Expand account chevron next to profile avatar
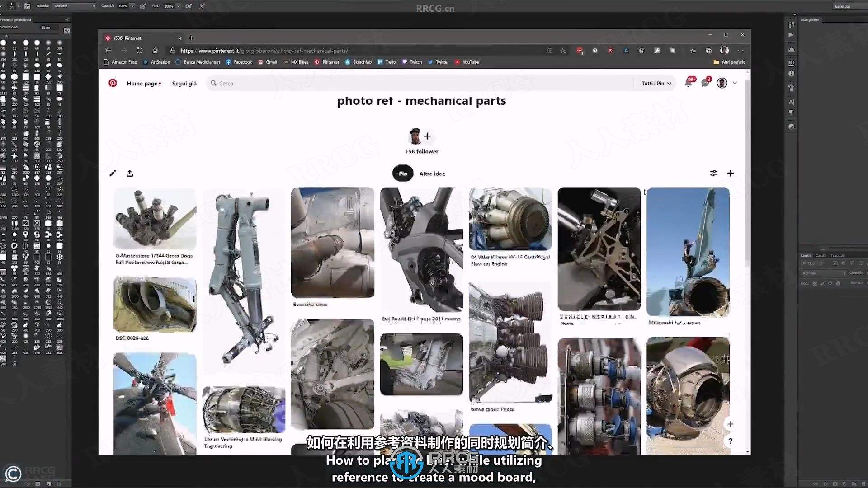The height and width of the screenshot is (488, 868). point(735,83)
